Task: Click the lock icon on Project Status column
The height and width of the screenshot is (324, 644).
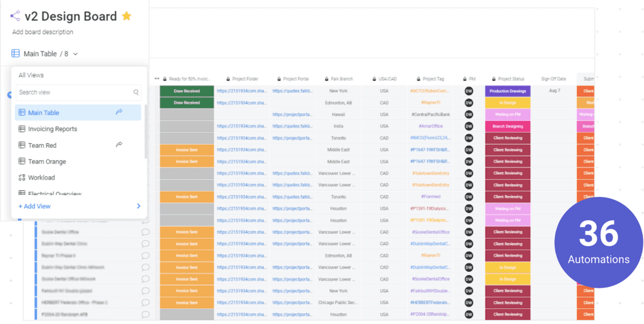Action: [x=494, y=79]
